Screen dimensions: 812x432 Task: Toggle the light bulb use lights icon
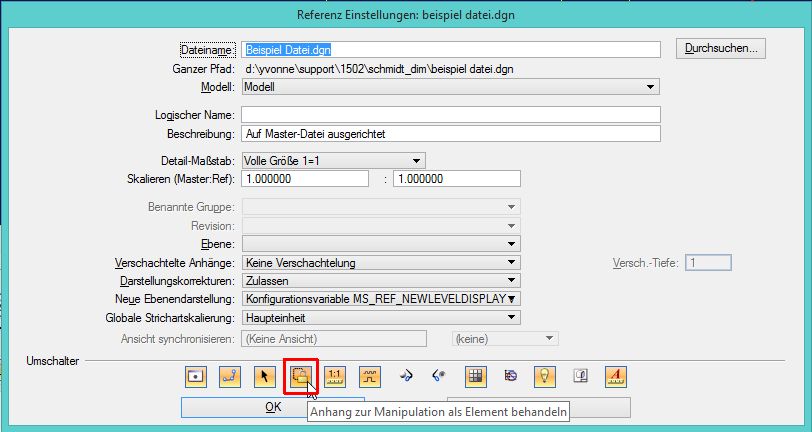[x=545, y=377]
